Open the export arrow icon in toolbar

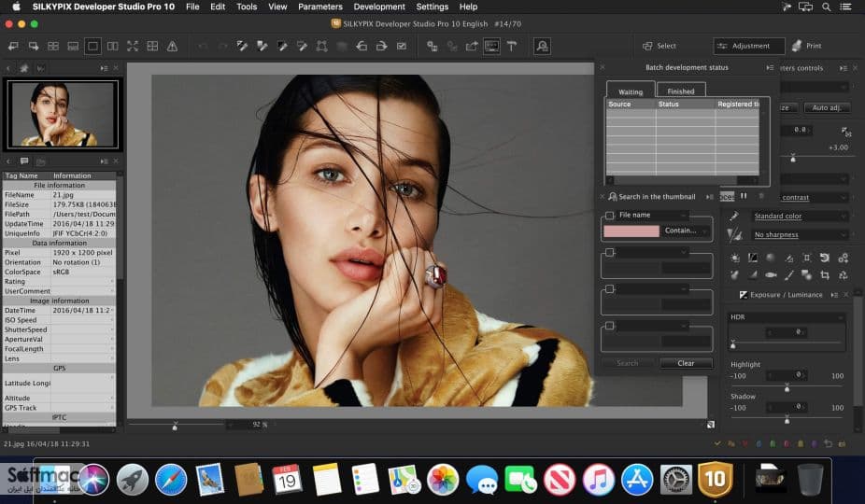[x=472, y=47]
